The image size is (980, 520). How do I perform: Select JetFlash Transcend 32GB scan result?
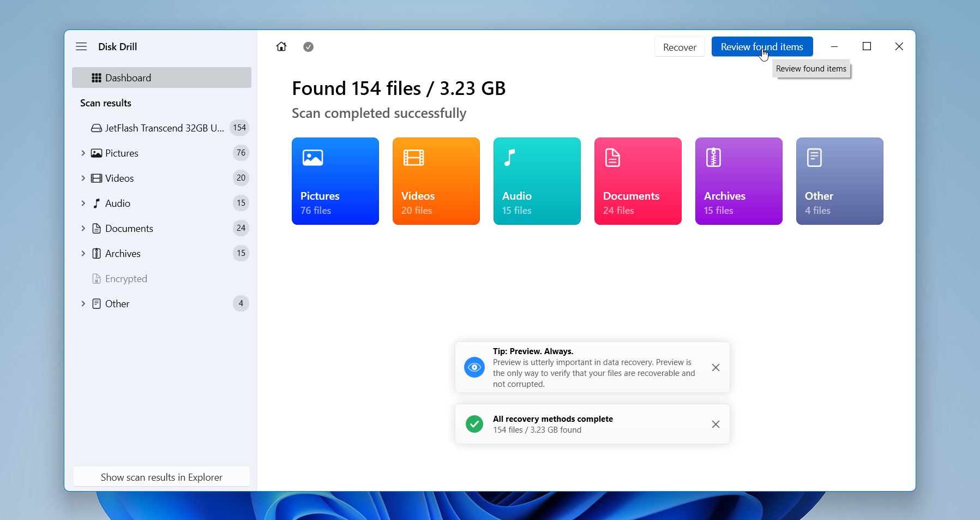(x=161, y=128)
